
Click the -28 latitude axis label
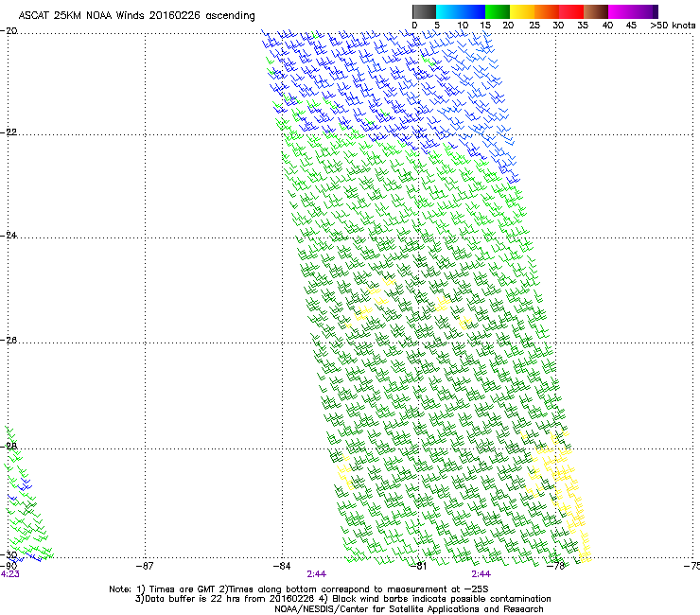click(x=9, y=447)
